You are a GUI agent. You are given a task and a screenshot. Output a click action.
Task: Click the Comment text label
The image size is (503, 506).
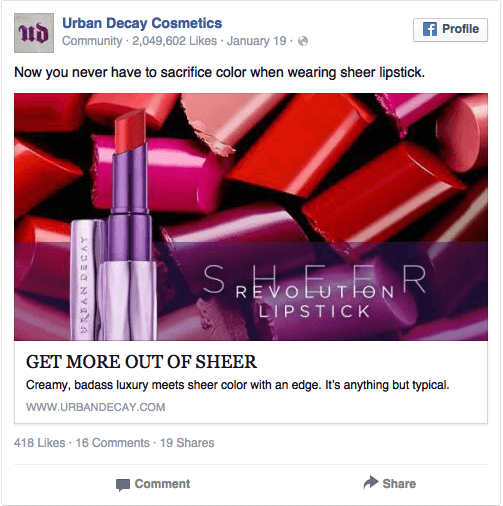(x=162, y=484)
